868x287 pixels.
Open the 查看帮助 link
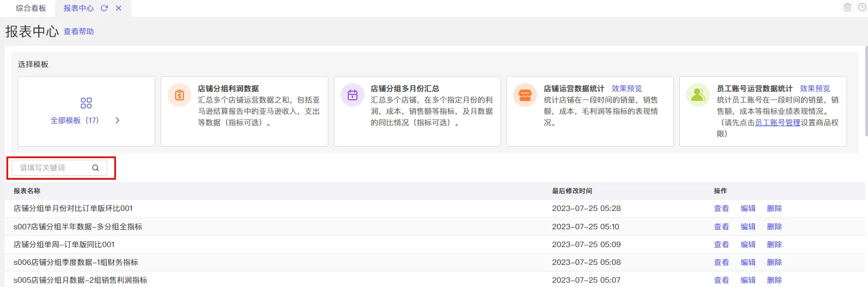pyautogui.click(x=79, y=31)
